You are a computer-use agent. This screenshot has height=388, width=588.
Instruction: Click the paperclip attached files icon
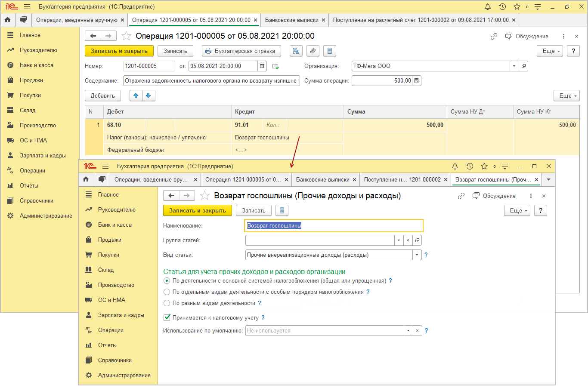point(313,51)
